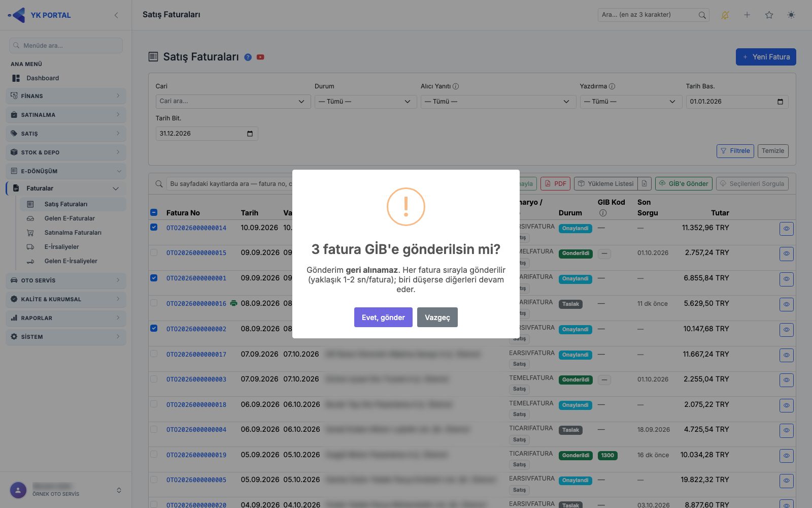Click the Menüde ara search field
The height and width of the screenshot is (508, 812).
coord(66,45)
